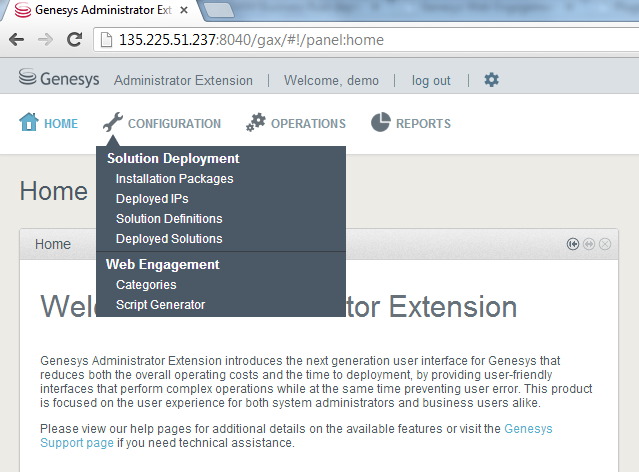Open Installation Packages from menu
The image size is (639, 472).
(x=174, y=179)
